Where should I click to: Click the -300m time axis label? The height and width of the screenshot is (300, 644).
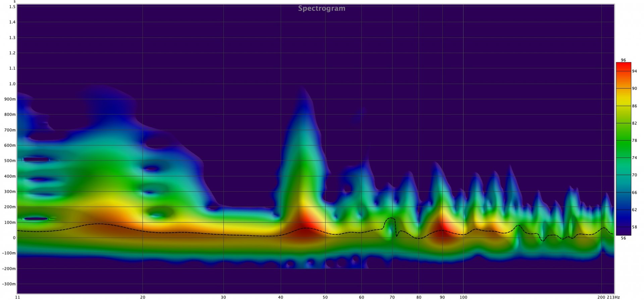click(x=9, y=284)
